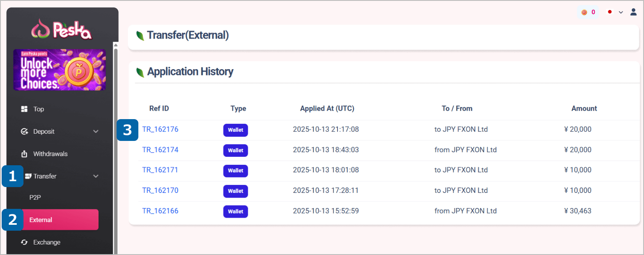Viewport: 644px width, 255px height.
Task: Open transfer reference TR_162170
Action: pyautogui.click(x=160, y=190)
